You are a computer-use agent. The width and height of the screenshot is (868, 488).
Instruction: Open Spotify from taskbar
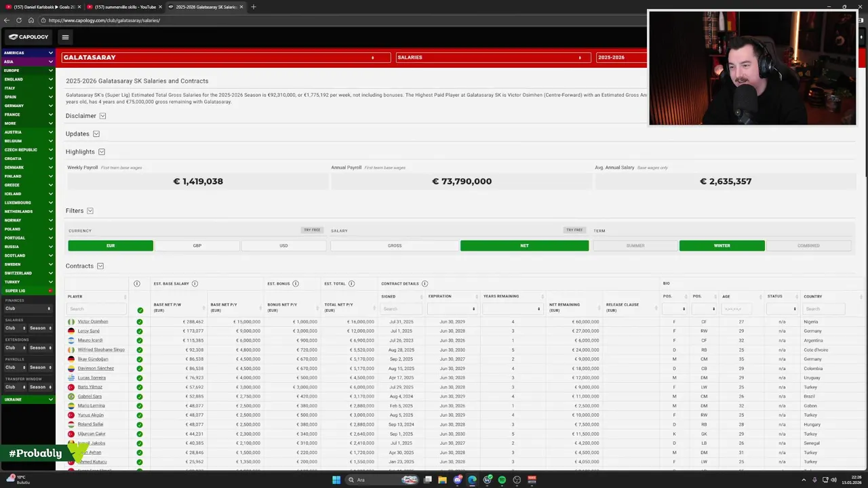tap(502, 480)
